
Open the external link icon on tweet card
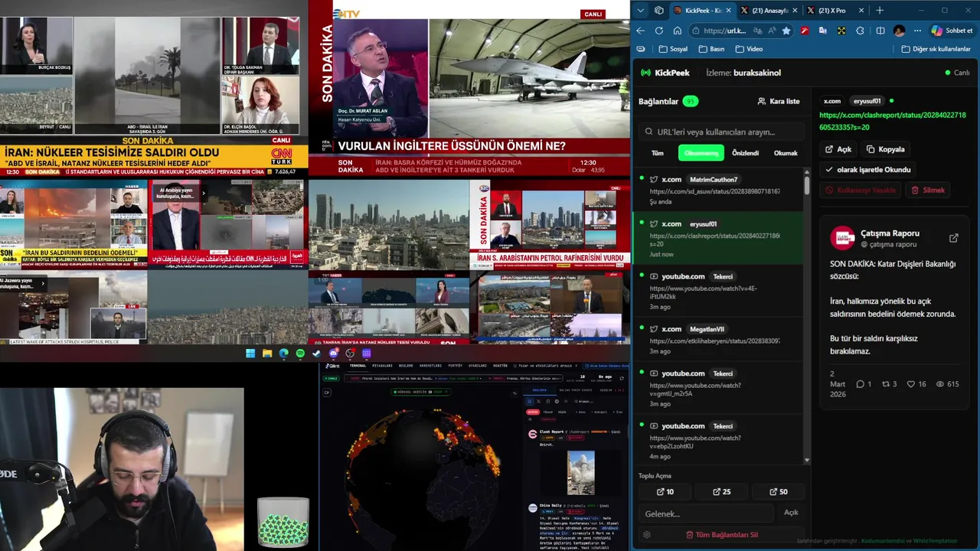[953, 238]
